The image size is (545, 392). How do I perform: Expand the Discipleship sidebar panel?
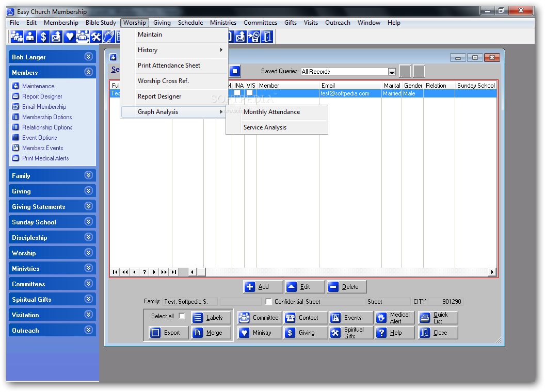tap(89, 237)
